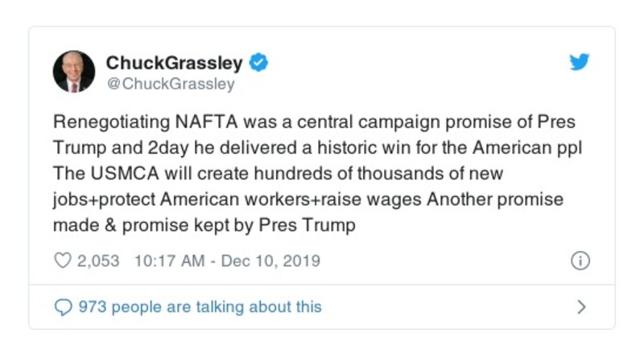Open the tweet info circle icon
644x358 pixels.
tap(580, 261)
